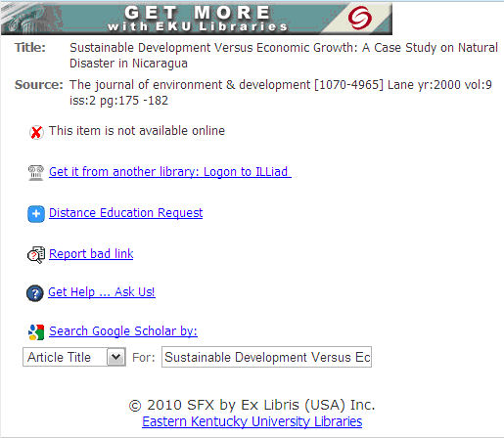This screenshot has width=504, height=438.
Task: Click the red X not-available icon
Action: click(x=36, y=132)
